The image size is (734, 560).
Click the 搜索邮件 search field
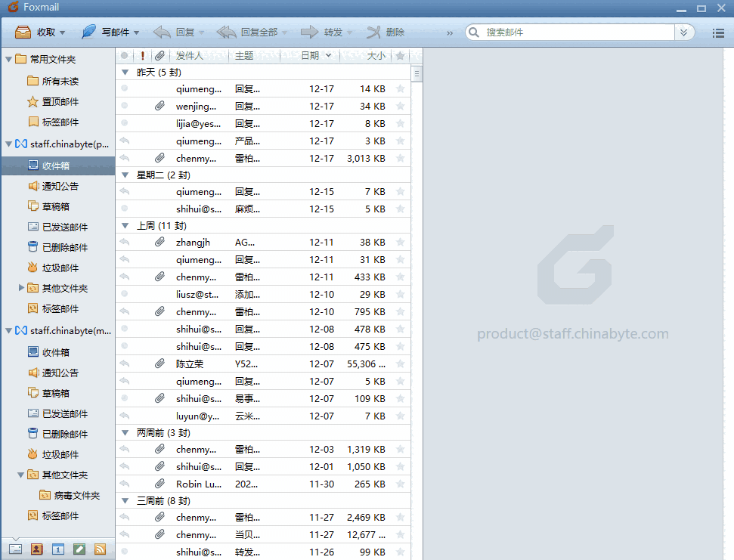[575, 32]
